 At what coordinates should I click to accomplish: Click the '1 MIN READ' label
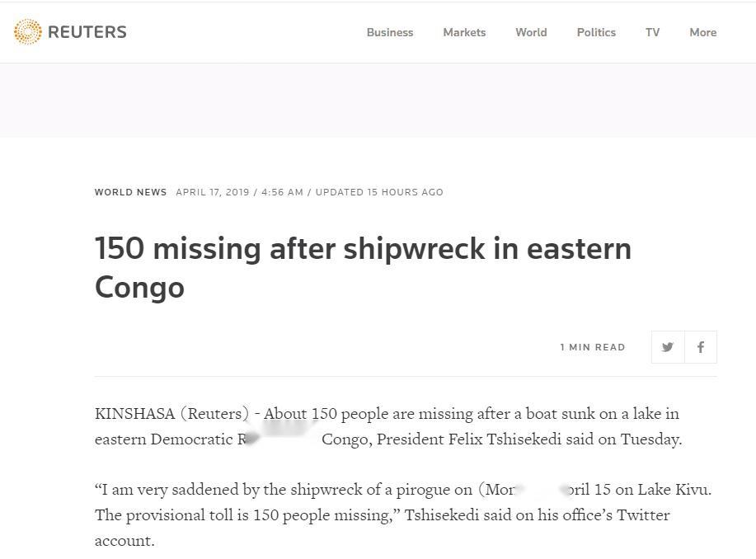pyautogui.click(x=592, y=347)
